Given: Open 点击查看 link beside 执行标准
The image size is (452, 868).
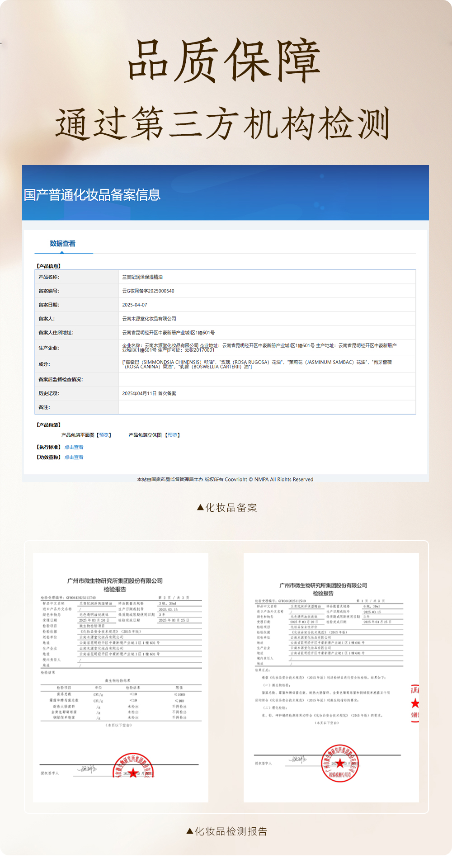Looking at the screenshot, I should (x=74, y=447).
